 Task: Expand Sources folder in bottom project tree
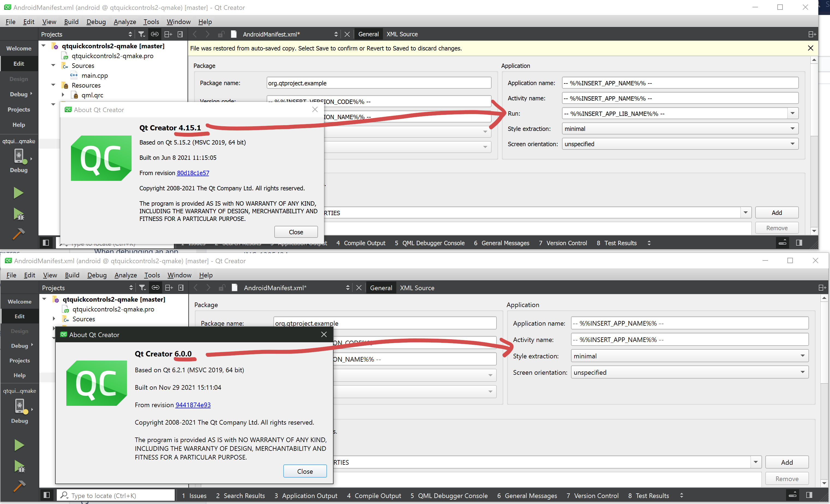pos(54,319)
